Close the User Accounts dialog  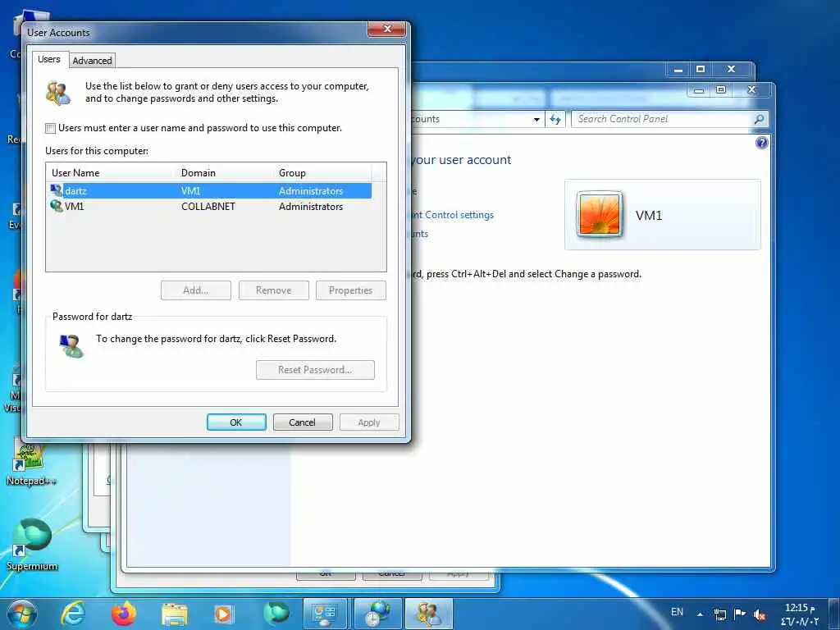click(387, 29)
